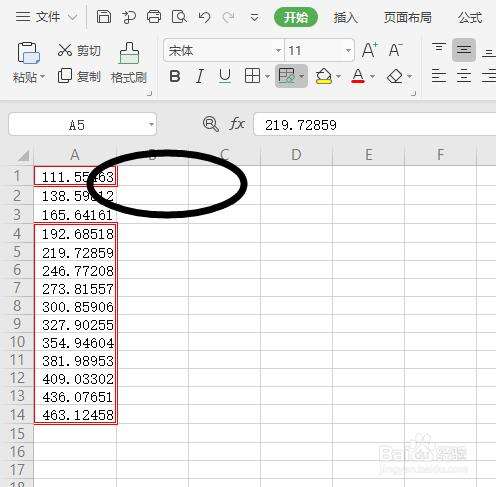The height and width of the screenshot is (487, 496).
Task: Select column F header
Action: coord(440,155)
